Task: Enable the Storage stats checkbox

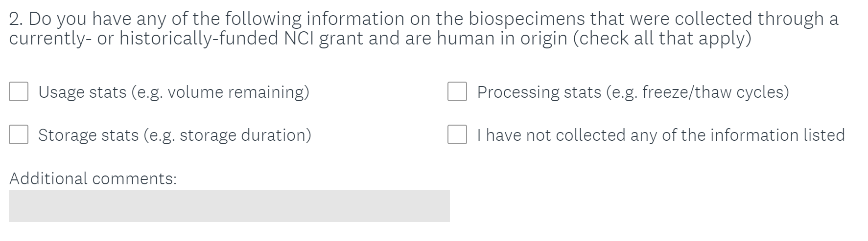Action: pos(19,134)
